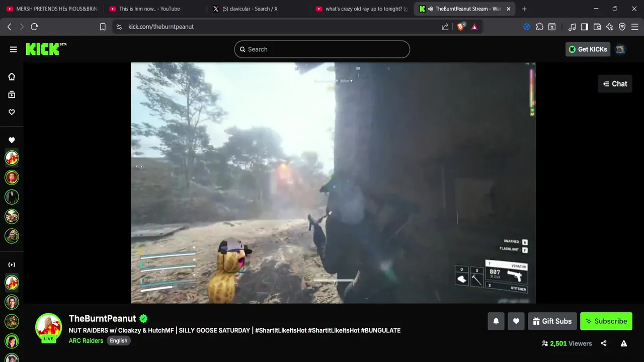Click the filled heart followed-channels icon
The width and height of the screenshot is (644, 362).
pos(12,140)
